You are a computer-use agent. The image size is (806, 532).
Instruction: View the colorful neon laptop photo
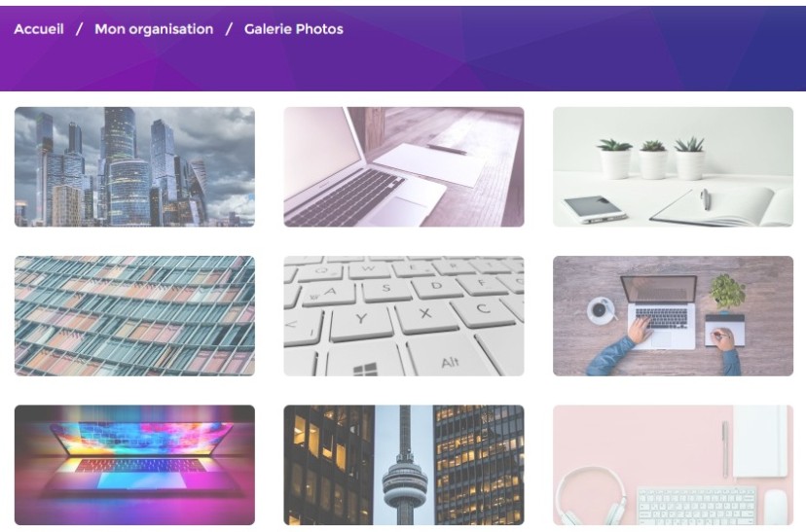click(x=134, y=465)
